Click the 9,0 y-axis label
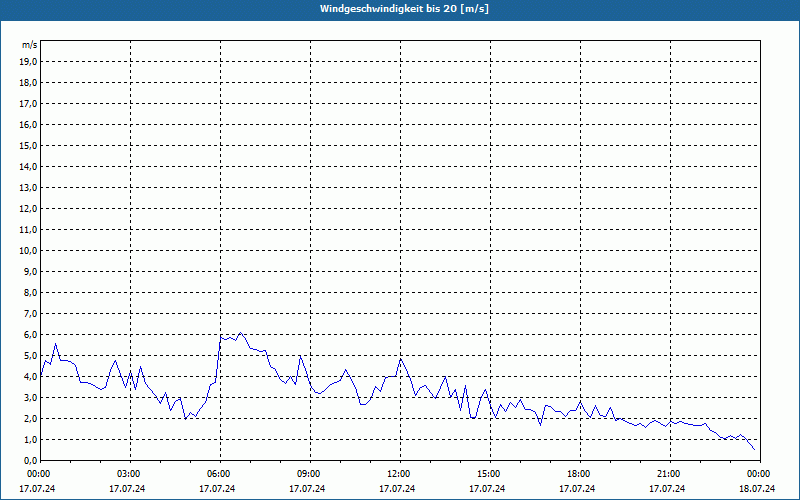Screen dimensions: 800x500 [31, 271]
